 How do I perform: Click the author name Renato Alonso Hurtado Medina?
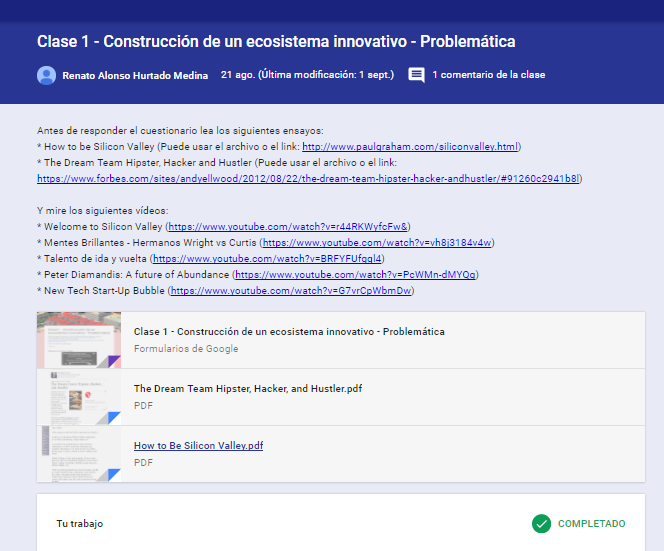tap(135, 75)
